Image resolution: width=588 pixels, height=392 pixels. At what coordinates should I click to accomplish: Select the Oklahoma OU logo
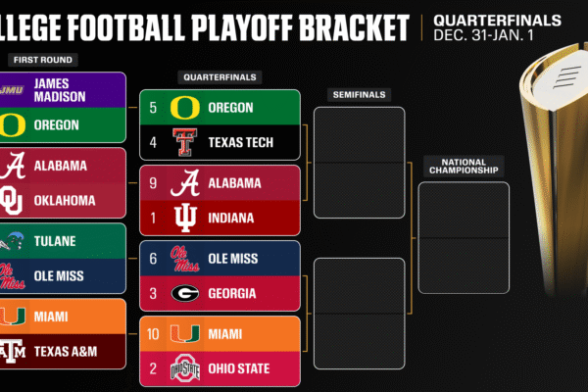coord(14,201)
